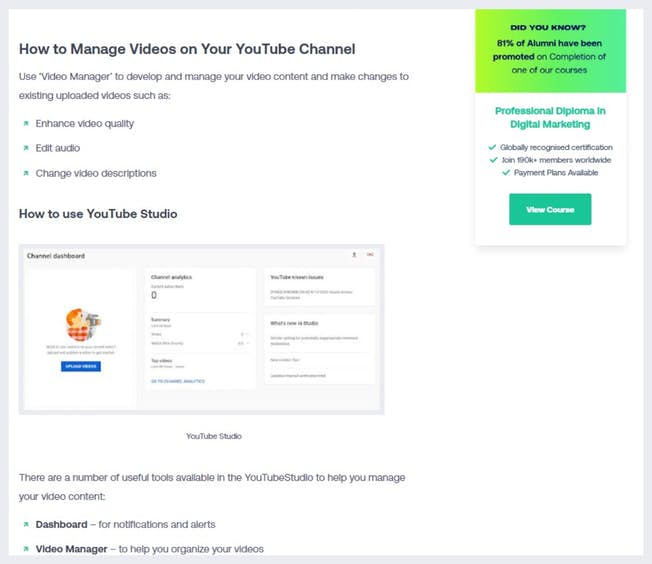Click the arrow bullet beside Video Manager item
652x564 pixels.
[26, 549]
